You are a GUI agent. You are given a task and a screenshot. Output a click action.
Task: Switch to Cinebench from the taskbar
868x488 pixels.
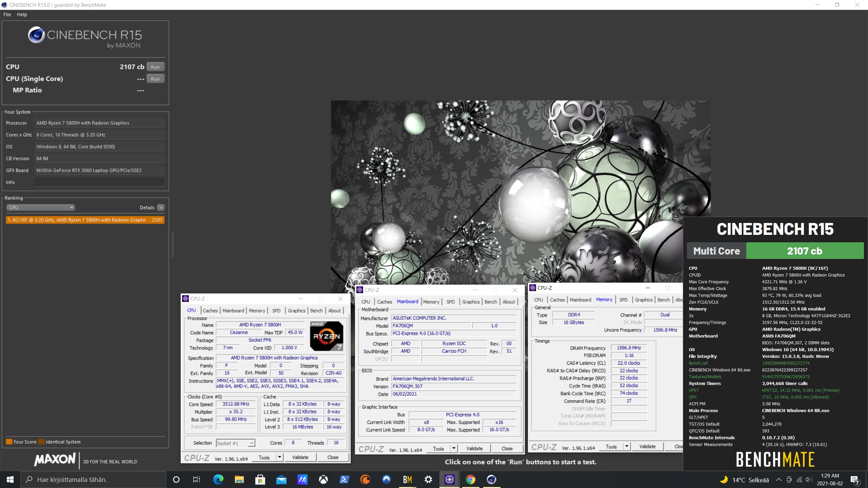click(491, 480)
